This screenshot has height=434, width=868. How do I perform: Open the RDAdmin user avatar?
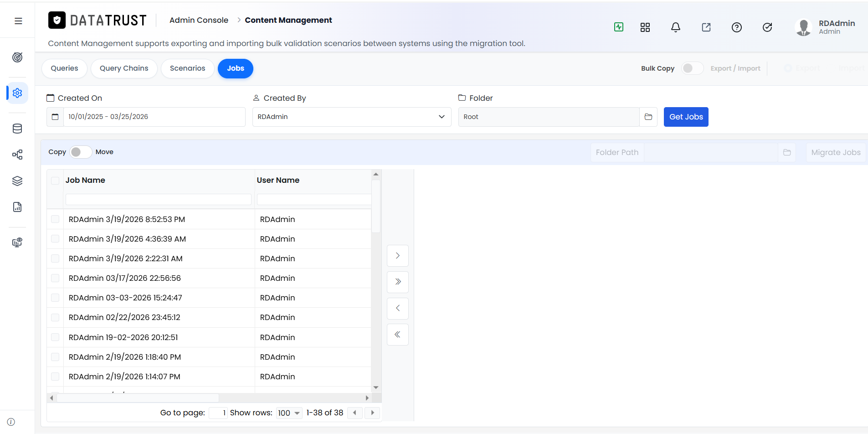coord(803,27)
